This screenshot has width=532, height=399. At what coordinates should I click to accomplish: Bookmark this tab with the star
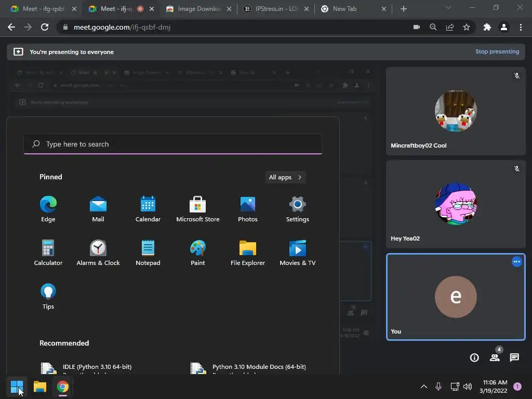click(x=467, y=27)
